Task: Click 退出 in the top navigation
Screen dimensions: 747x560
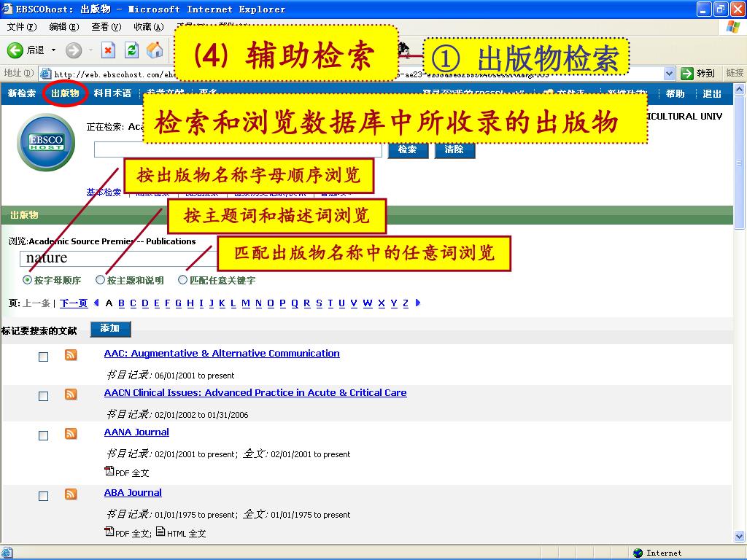Action: click(711, 94)
